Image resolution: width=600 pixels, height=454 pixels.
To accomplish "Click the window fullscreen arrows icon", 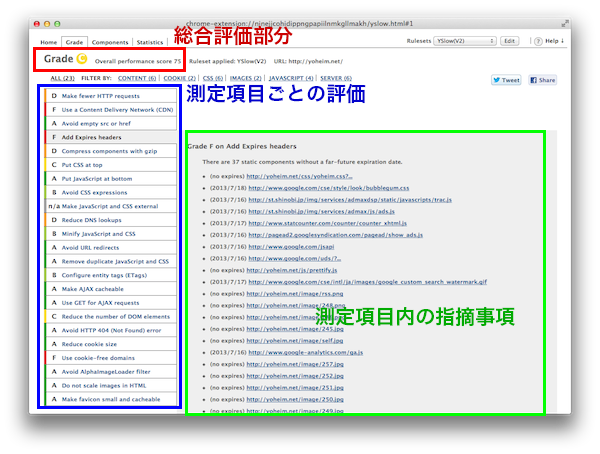I will point(564,24).
